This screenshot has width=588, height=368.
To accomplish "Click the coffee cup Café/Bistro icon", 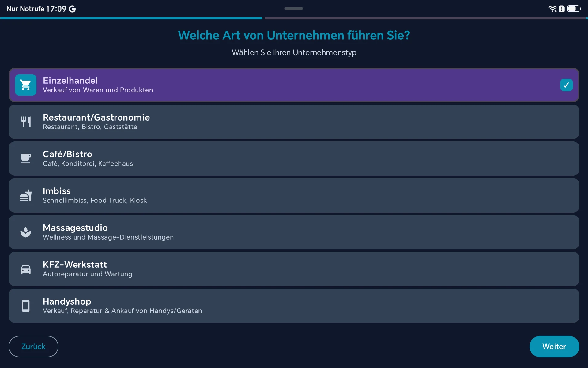I will (26, 159).
